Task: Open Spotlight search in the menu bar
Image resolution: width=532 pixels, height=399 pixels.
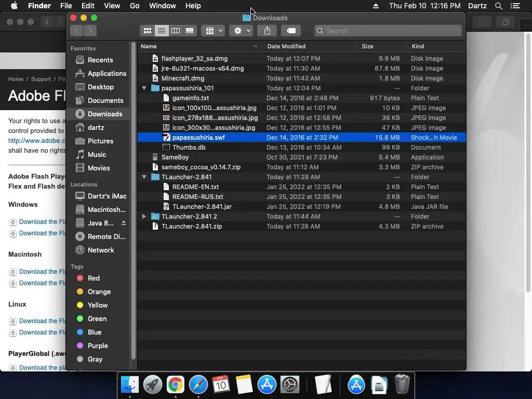Action: tap(499, 6)
